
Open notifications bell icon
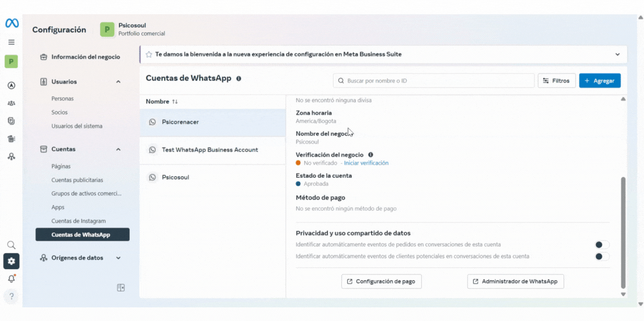pyautogui.click(x=12, y=279)
